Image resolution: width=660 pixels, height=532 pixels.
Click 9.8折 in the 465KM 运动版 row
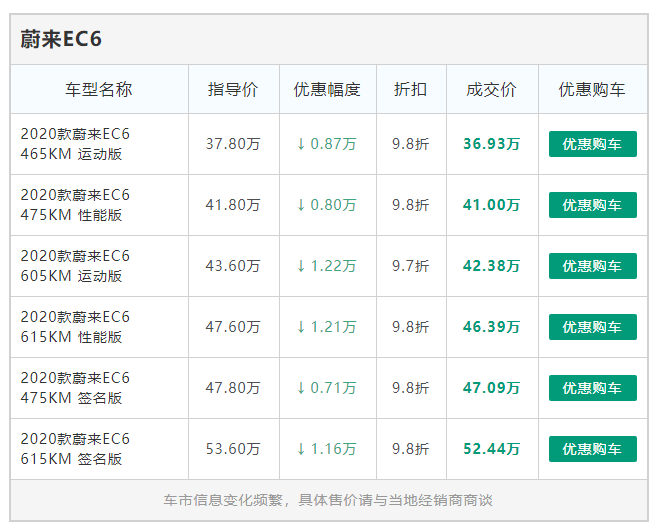point(411,144)
